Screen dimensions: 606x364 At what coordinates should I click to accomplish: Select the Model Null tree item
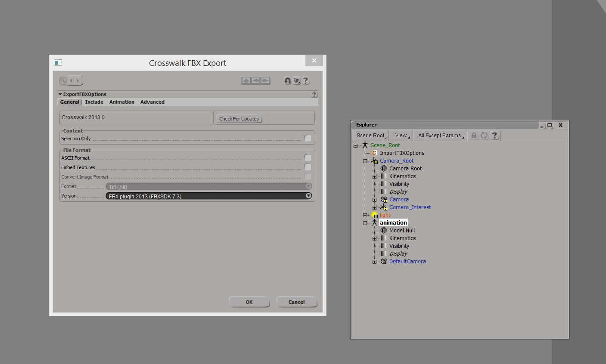click(402, 231)
